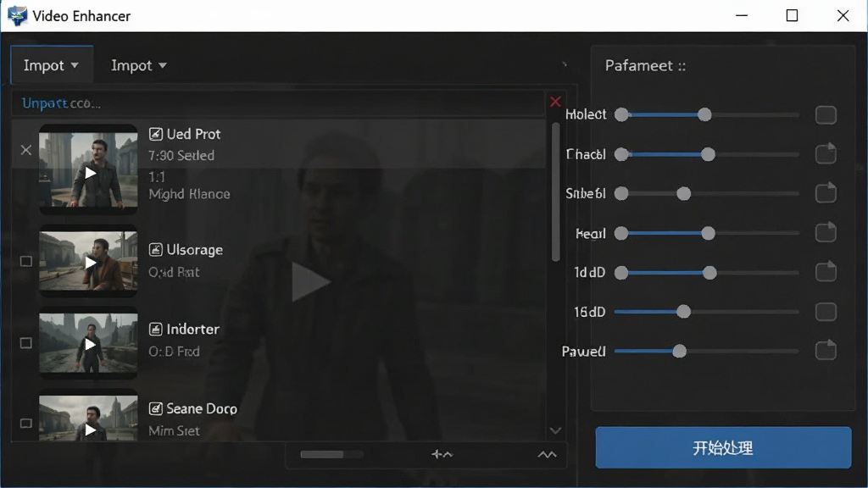This screenshot has height=488, width=868.
Task: Click the double-chevron expand icon in bottom bar
Action: (547, 455)
